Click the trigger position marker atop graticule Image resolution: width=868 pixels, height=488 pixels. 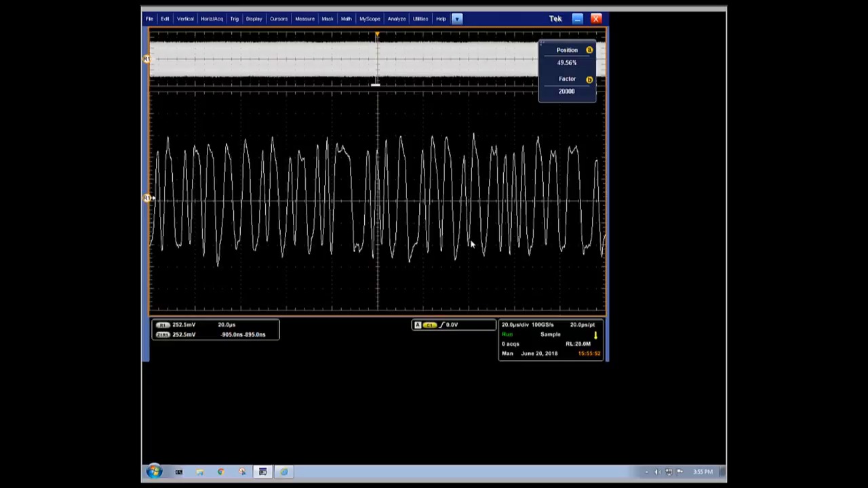[377, 34]
